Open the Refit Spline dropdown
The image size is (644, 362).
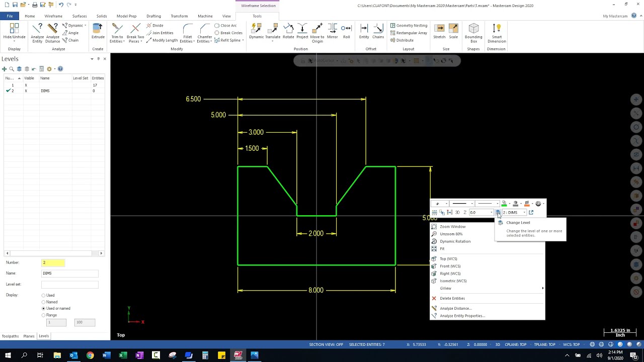pos(243,40)
